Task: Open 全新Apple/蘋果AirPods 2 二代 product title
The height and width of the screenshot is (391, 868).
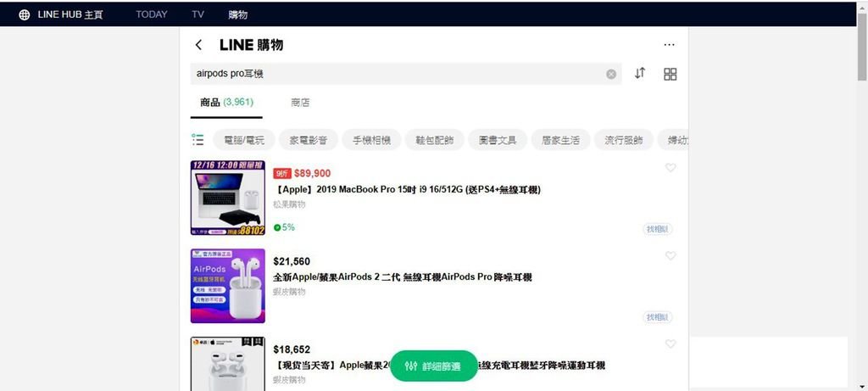Action: coord(403,277)
